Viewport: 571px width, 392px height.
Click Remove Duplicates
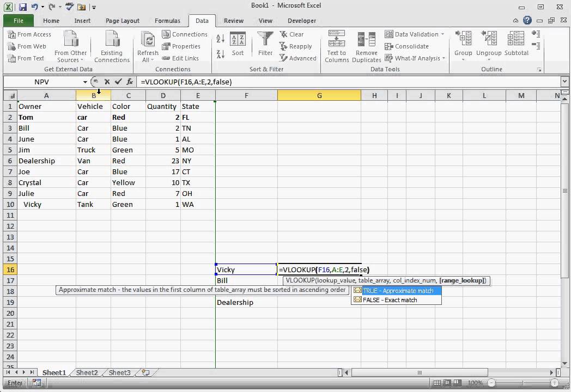[x=366, y=47]
